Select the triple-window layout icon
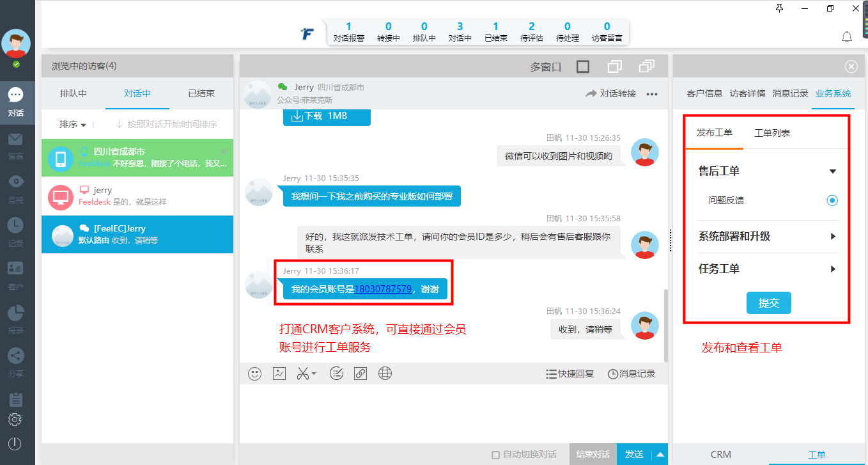 pos(646,65)
